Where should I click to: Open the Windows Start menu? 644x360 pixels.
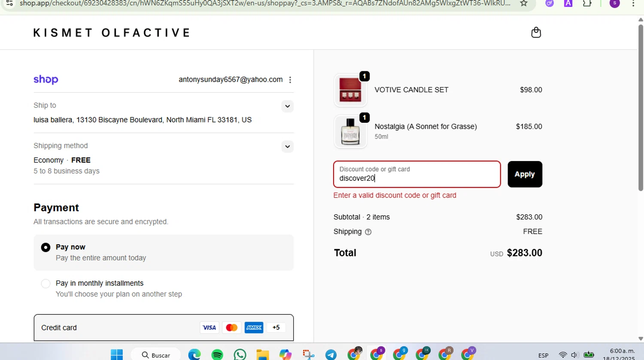117,355
